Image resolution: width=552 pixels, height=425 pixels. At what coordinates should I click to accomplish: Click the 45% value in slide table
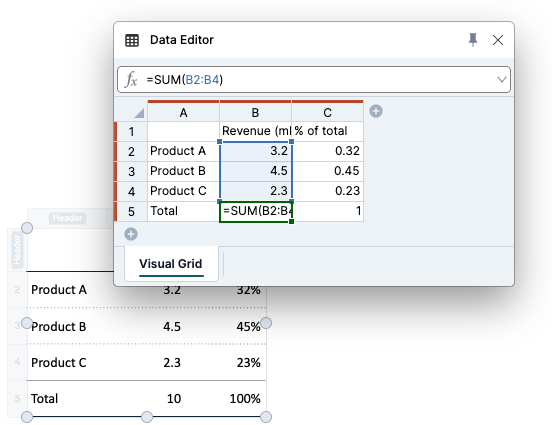[249, 327]
